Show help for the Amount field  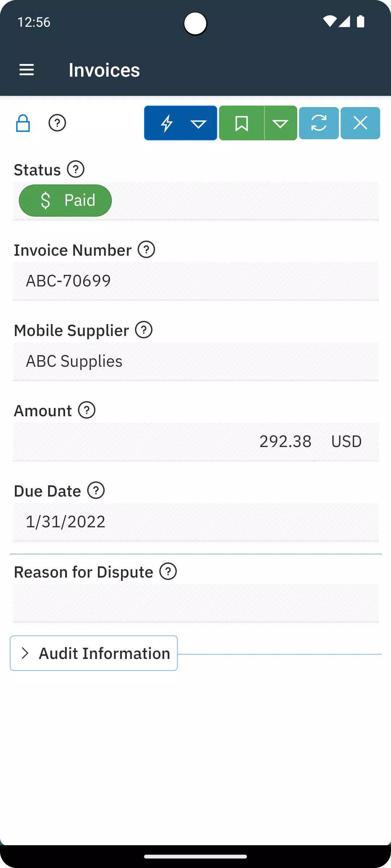point(87,410)
